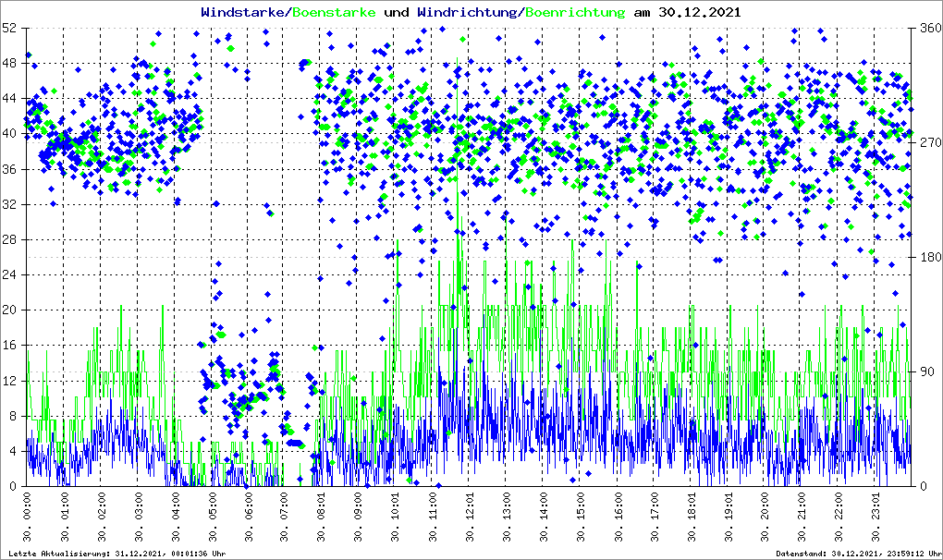This screenshot has width=943, height=560.
Task: Click the 180 degree label on right axis
Action: (927, 258)
